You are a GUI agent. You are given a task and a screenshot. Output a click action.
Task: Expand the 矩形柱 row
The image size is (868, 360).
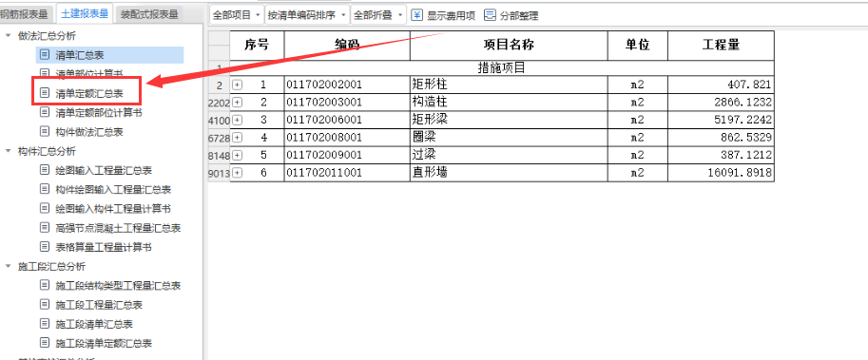pos(237,85)
